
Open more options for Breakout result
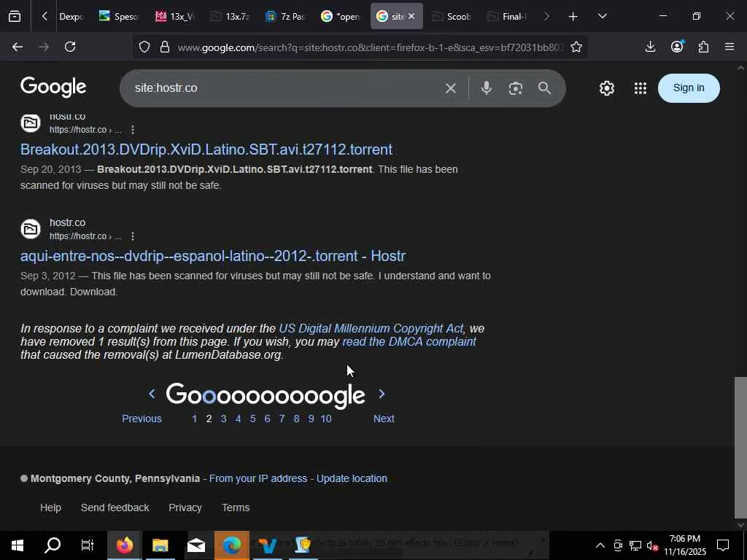coord(133,130)
